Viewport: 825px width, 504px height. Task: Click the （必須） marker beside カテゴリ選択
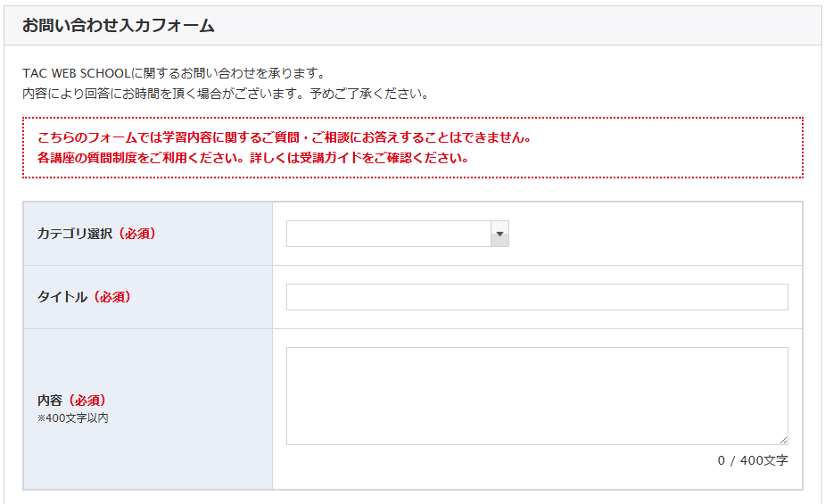(136, 234)
